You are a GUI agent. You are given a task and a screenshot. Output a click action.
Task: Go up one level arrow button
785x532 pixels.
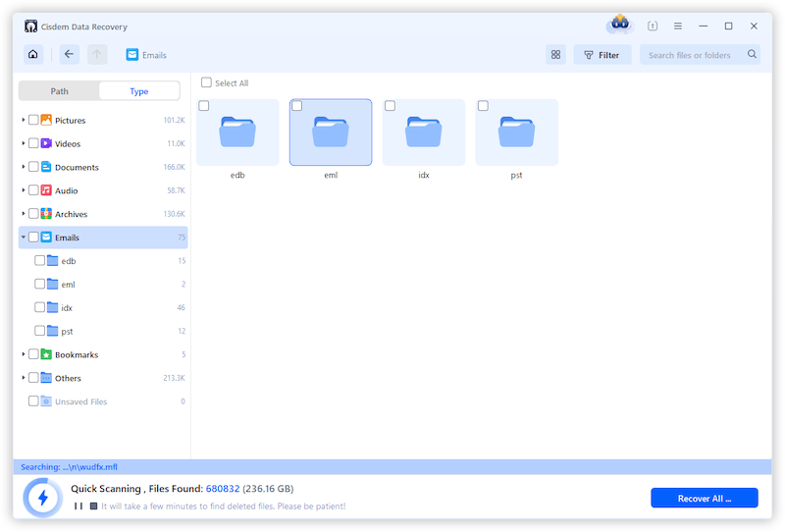coord(97,54)
